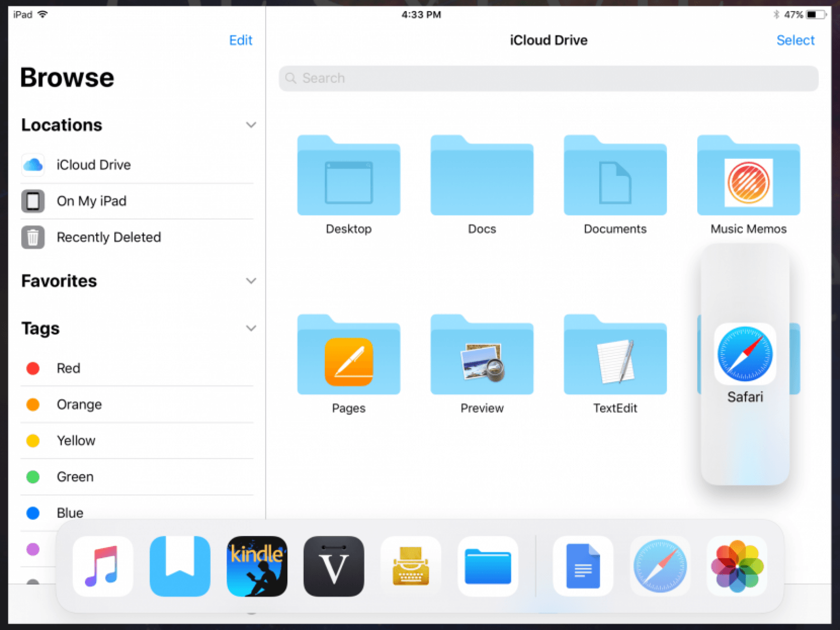Open the Music Memos folder
Image resolution: width=840 pixels, height=630 pixels.
[749, 175]
